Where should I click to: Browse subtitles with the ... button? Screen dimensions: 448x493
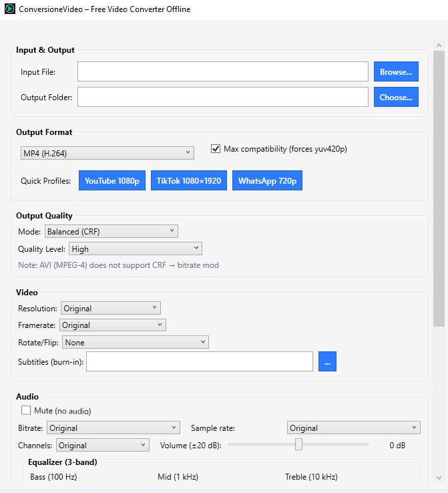click(327, 361)
